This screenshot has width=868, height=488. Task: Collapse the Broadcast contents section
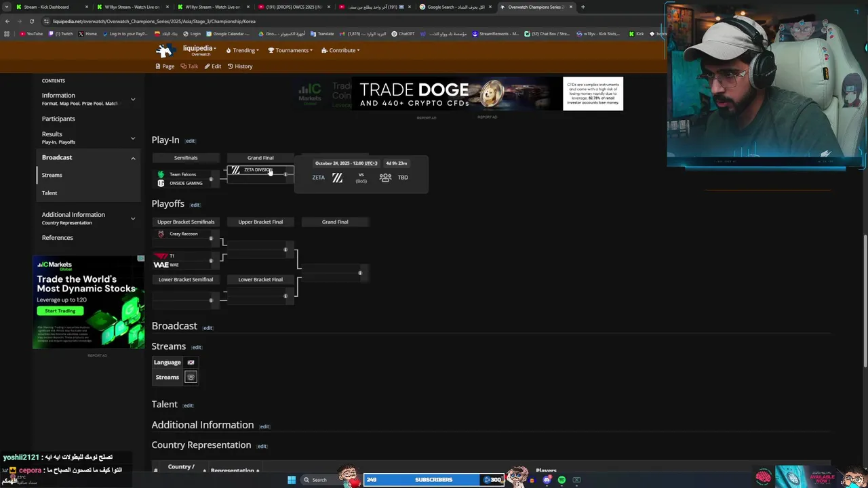[133, 158]
